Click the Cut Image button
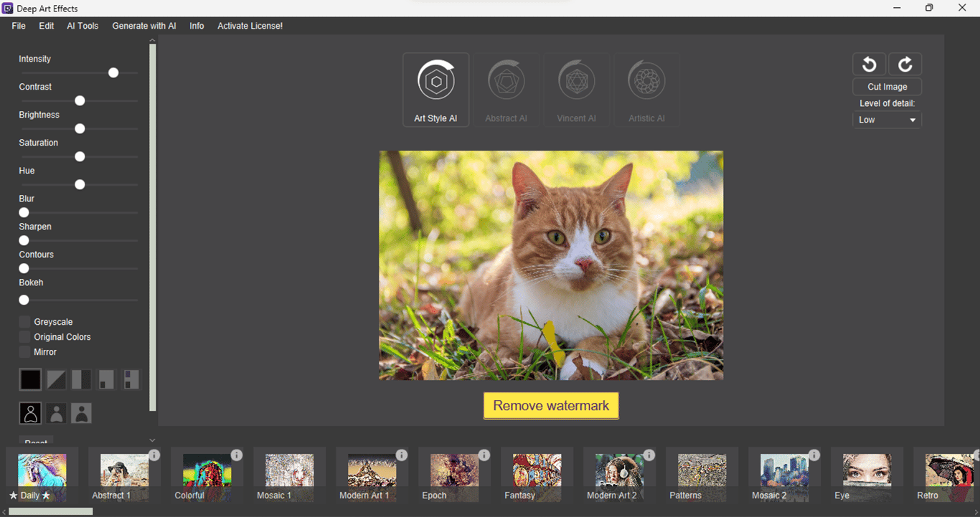The width and height of the screenshot is (980, 517). (887, 86)
